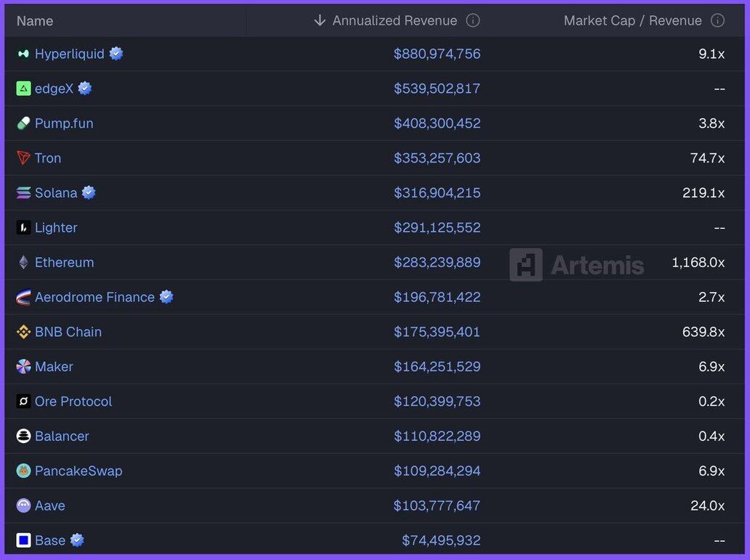The image size is (750, 560).
Task: Click the BNB Chain yellow icon
Action: (23, 332)
